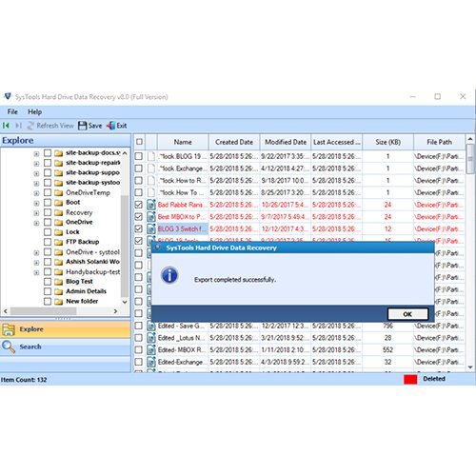
Task: Check the Recovery folder checkbox
Action: 48,212
